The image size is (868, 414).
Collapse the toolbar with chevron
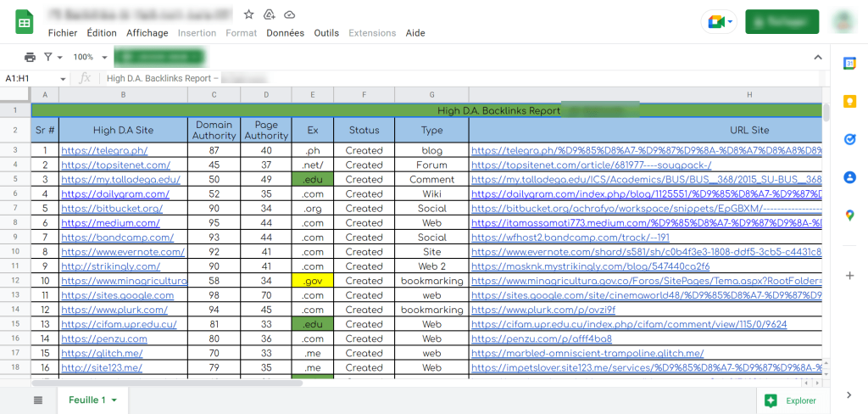pyautogui.click(x=818, y=57)
